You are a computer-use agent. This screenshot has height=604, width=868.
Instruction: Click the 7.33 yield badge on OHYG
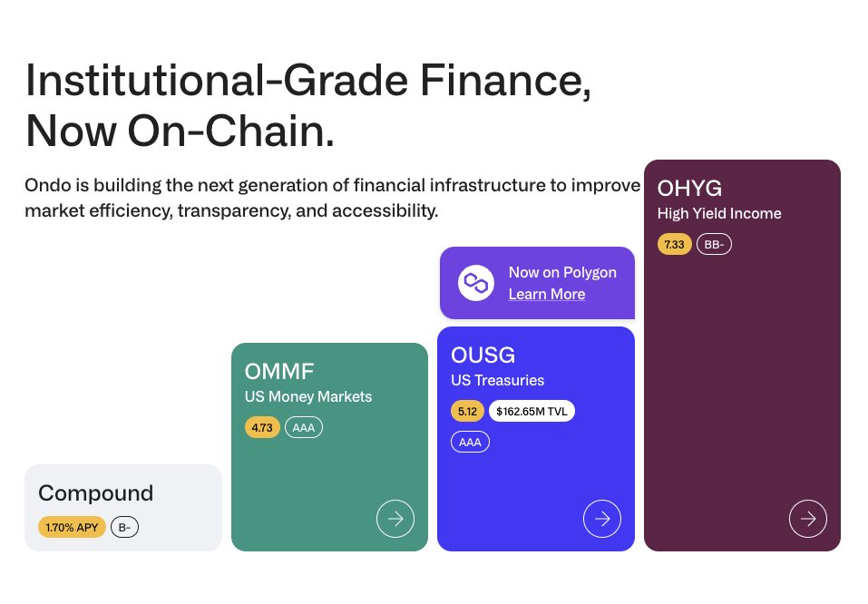tap(674, 245)
